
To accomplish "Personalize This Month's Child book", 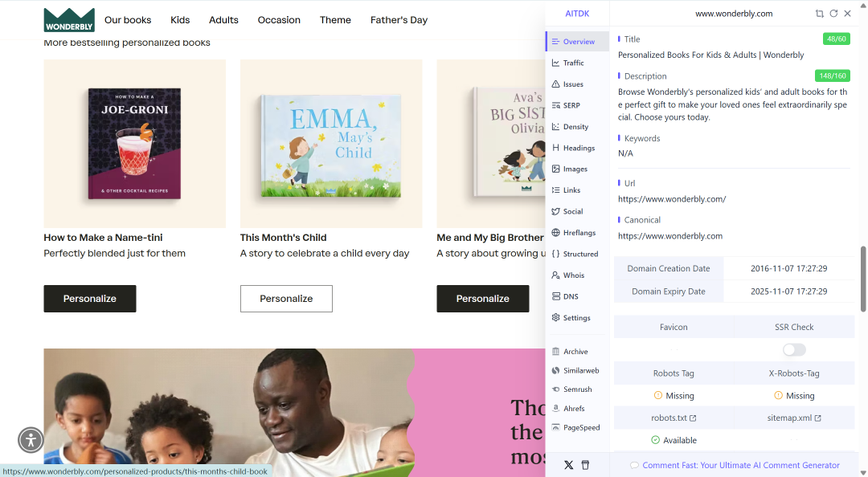I will coord(286,299).
